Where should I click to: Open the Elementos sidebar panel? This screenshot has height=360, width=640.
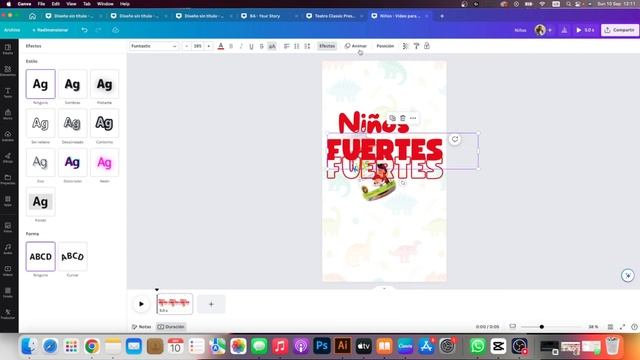coord(8,71)
